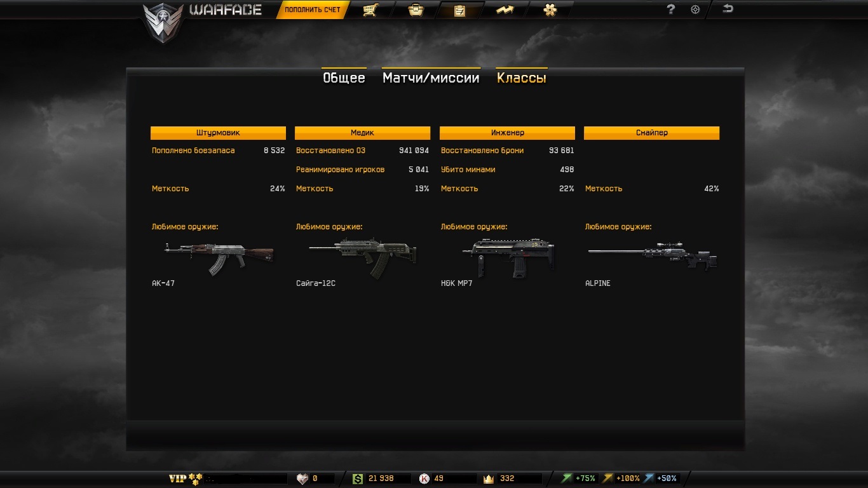Screen dimensions: 868x488
Task: Click the 8 532 ammo value
Action: (x=275, y=151)
